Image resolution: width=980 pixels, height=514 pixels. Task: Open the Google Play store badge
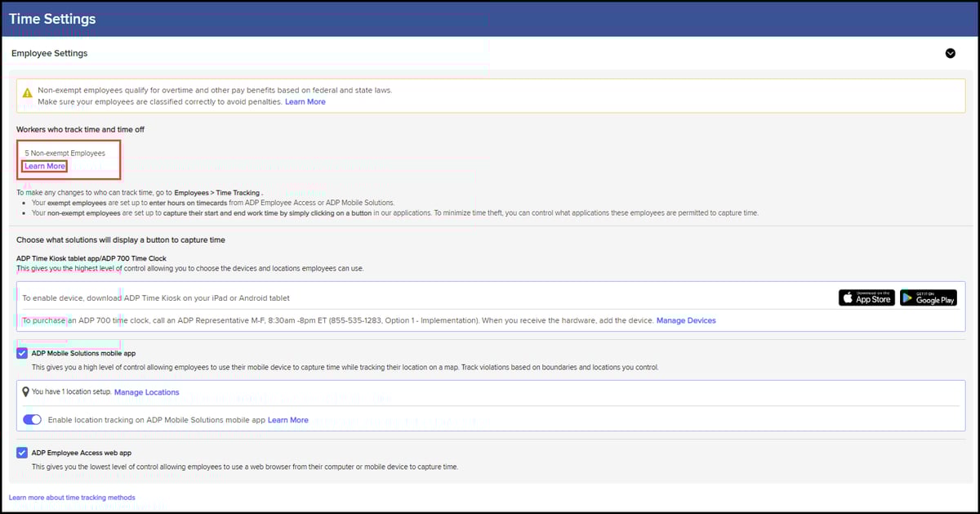point(928,298)
